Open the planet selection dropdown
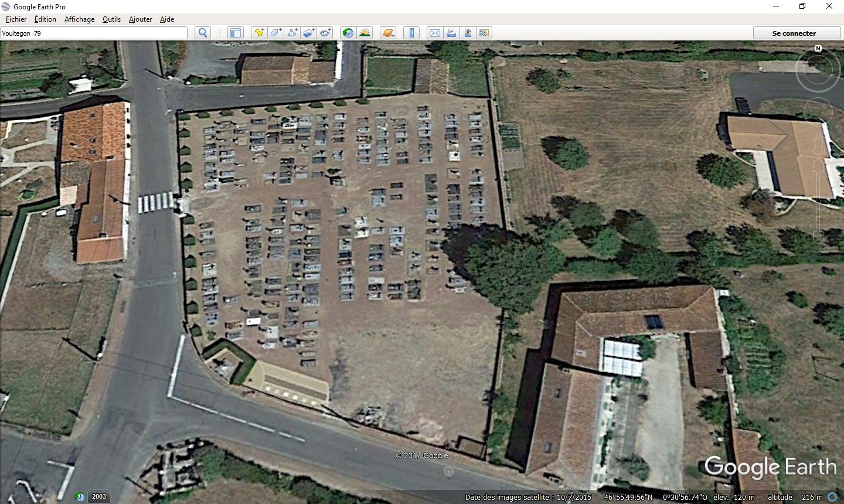The image size is (844, 504). tap(388, 33)
